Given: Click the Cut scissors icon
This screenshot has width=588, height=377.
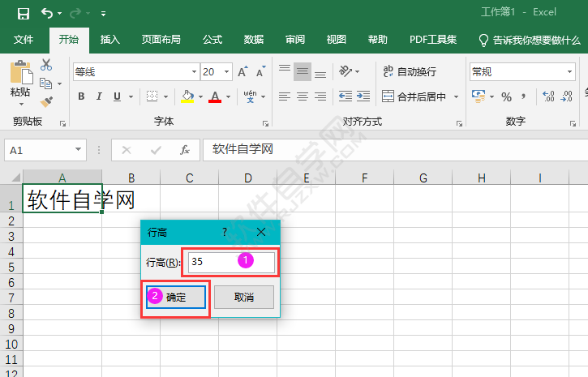Looking at the screenshot, I should [46, 65].
